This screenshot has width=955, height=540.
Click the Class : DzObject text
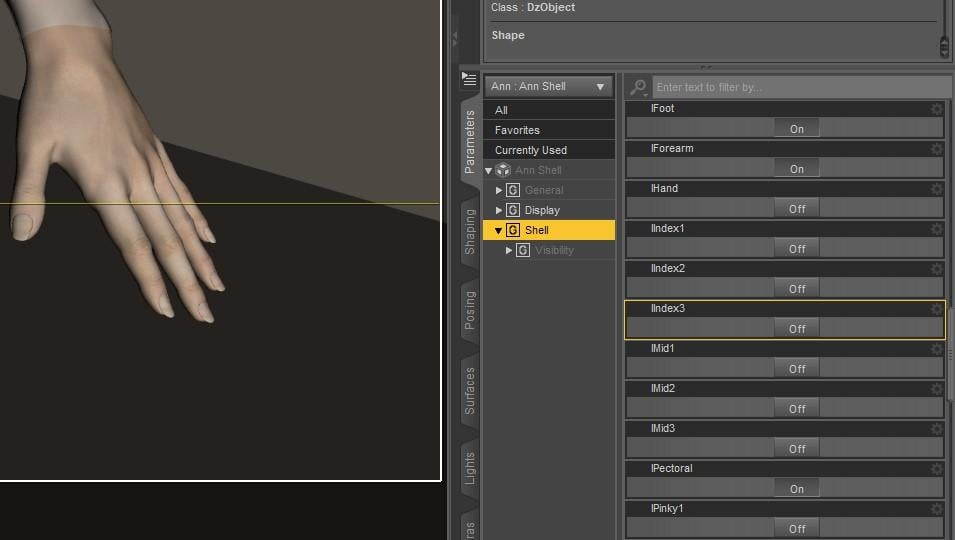pyautogui.click(x=533, y=7)
